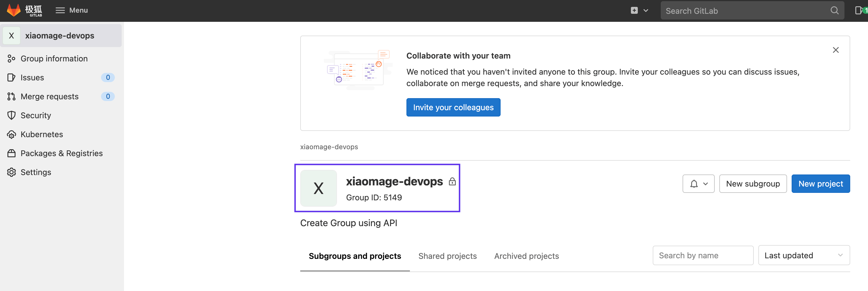Expand the notification bell dropdown
The height and width of the screenshot is (291, 868).
698,184
